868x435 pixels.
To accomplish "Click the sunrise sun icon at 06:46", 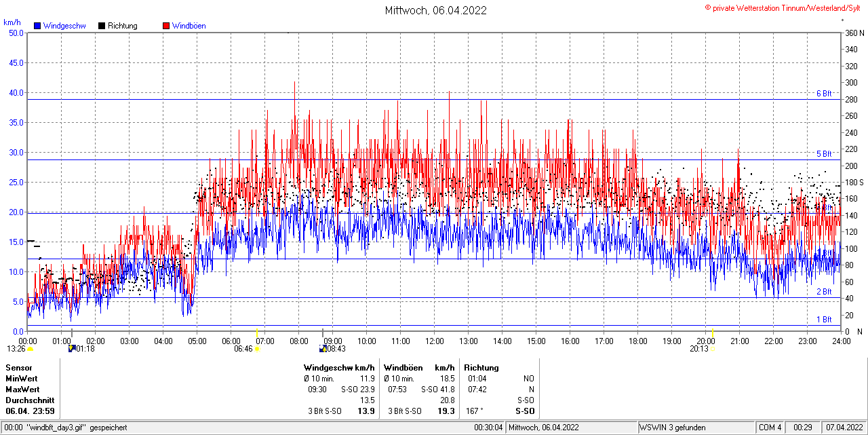I will pos(257,349).
